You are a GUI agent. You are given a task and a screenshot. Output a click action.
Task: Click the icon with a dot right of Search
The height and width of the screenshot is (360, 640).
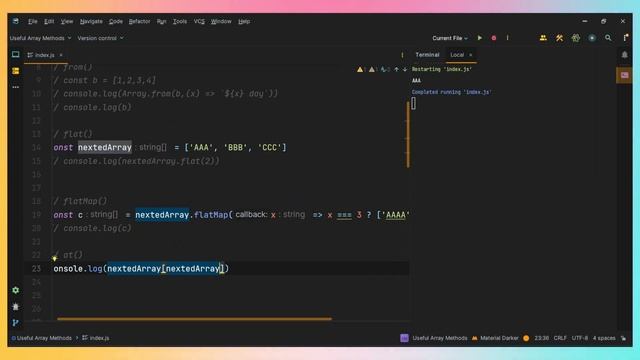pos(625,38)
